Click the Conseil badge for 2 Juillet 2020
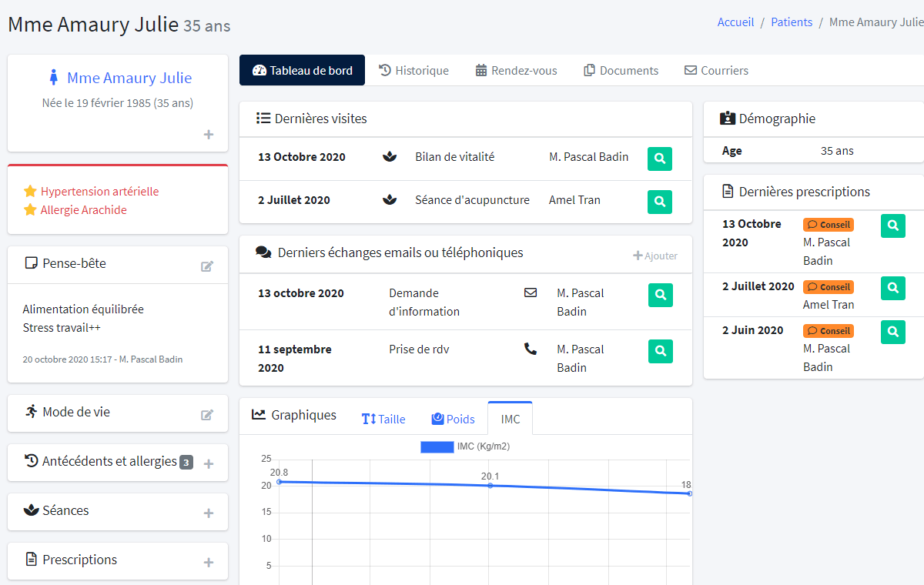This screenshot has height=585, width=924. [x=829, y=287]
